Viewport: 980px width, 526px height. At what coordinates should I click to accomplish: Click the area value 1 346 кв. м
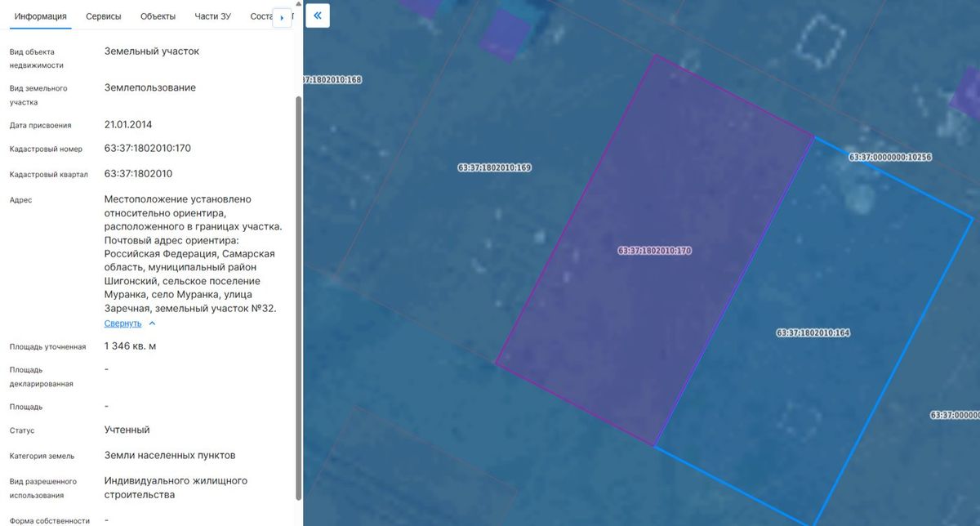(x=130, y=346)
